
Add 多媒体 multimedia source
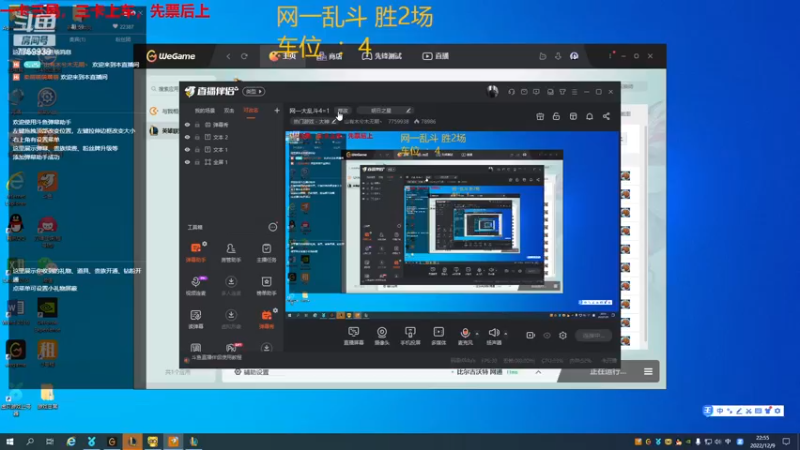pyautogui.click(x=438, y=336)
